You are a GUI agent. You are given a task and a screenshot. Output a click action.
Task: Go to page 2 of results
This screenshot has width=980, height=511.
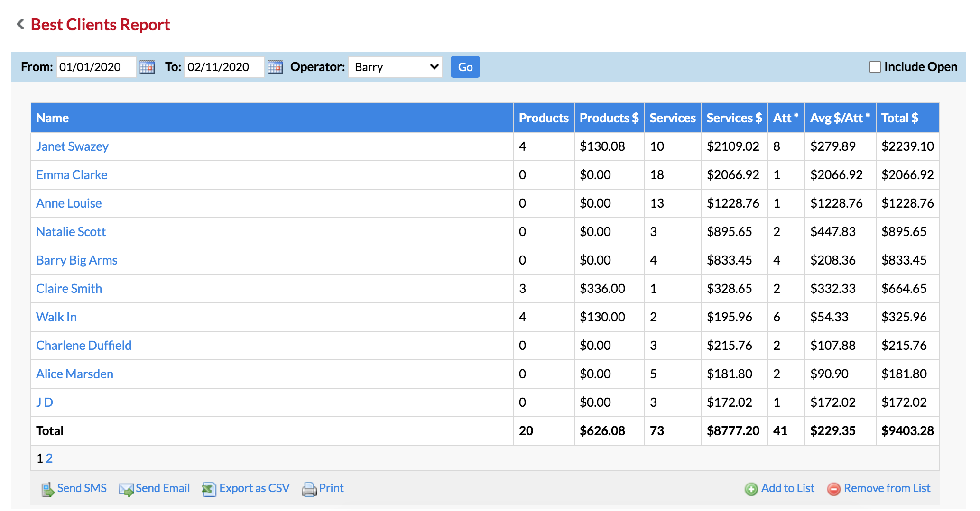pyautogui.click(x=49, y=458)
